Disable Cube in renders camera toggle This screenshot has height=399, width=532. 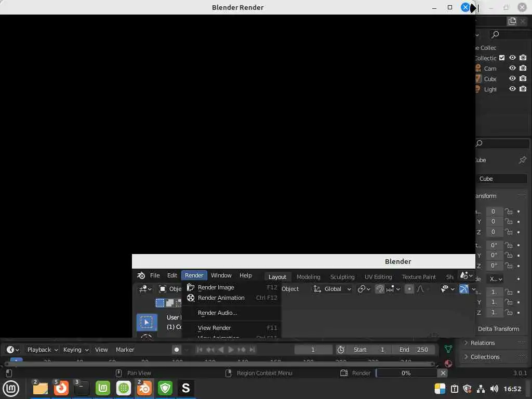523,78
